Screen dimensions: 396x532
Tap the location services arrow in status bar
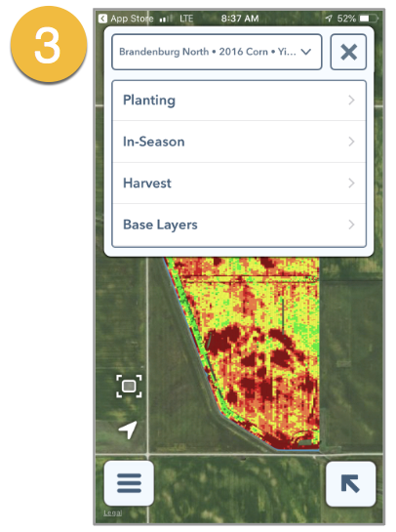click(x=329, y=19)
